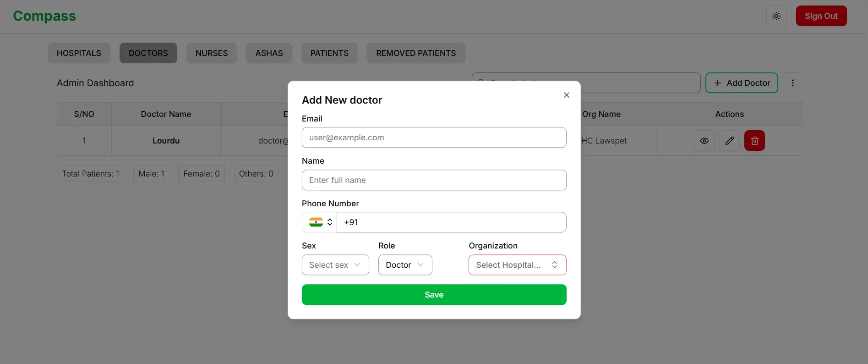Click the Add New doctor dialog title
This screenshot has height=364, width=868.
coord(342,100)
